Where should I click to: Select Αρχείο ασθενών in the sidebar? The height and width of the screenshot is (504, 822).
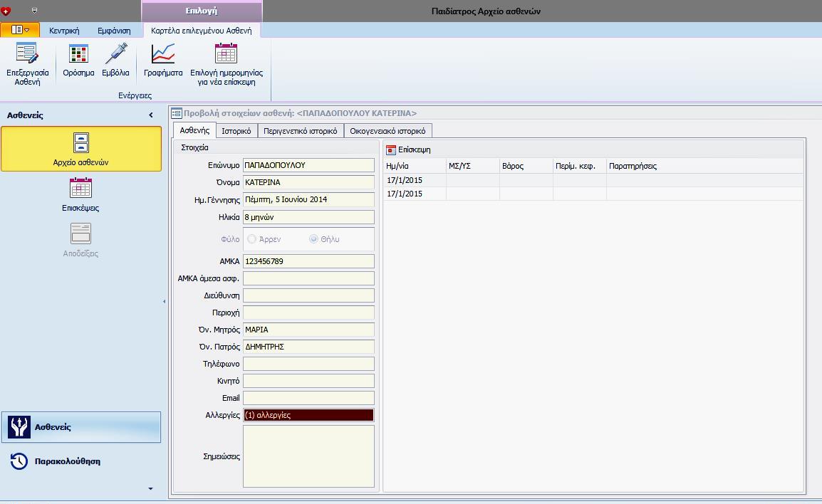(81, 149)
